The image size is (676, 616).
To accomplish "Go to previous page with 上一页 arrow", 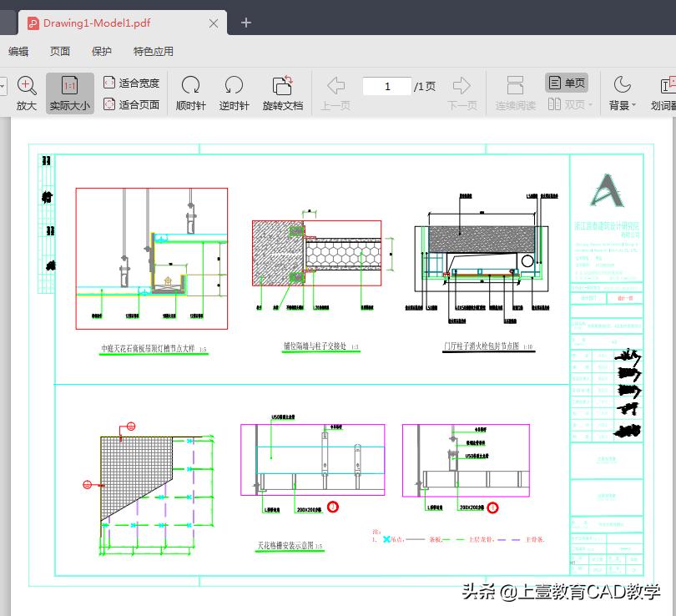I will coord(335,85).
